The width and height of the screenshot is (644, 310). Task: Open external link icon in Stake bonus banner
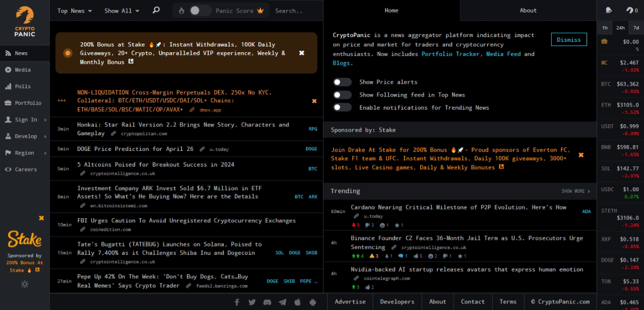tap(130, 62)
